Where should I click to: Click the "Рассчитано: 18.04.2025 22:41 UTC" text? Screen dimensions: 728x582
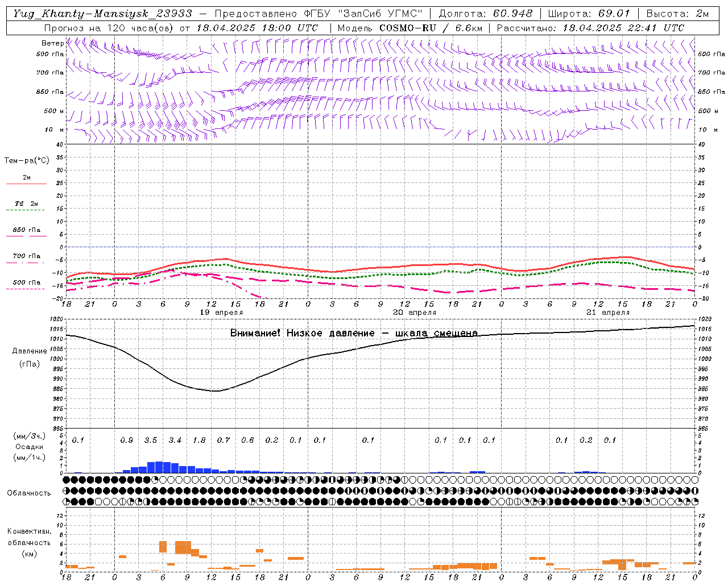(590, 27)
